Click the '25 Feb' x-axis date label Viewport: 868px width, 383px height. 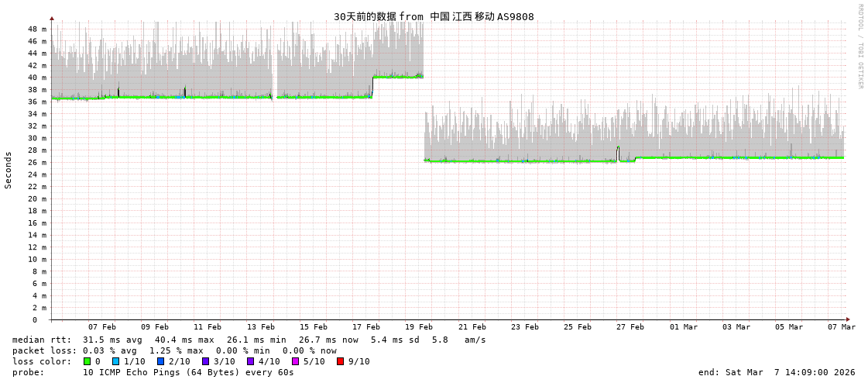tap(578, 327)
